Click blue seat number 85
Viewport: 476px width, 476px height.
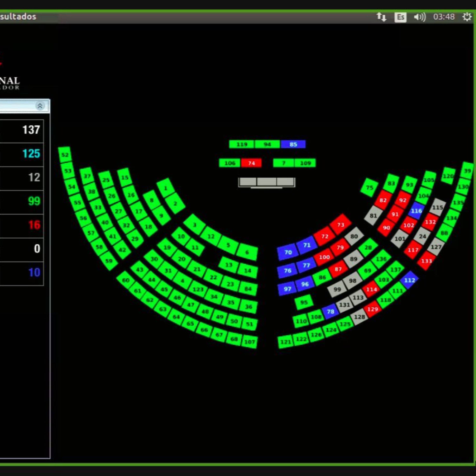[293, 144]
